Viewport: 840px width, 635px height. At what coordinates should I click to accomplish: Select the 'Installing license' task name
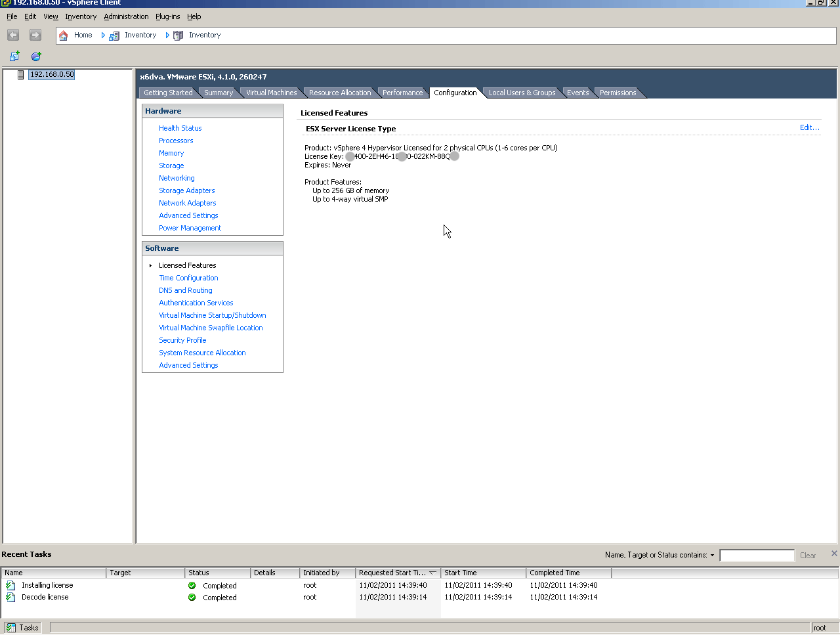[47, 585]
